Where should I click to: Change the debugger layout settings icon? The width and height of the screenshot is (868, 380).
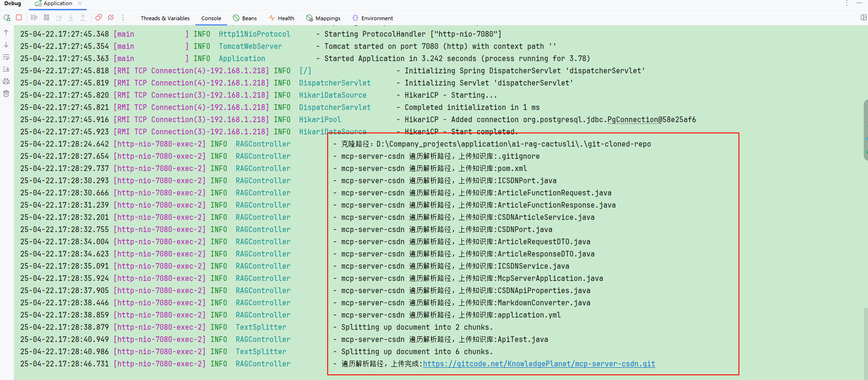863,17
